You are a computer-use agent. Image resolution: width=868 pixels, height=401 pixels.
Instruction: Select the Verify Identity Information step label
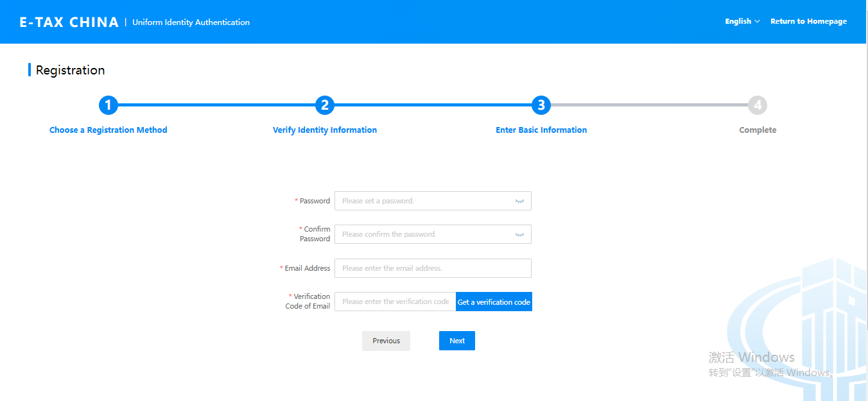[325, 130]
